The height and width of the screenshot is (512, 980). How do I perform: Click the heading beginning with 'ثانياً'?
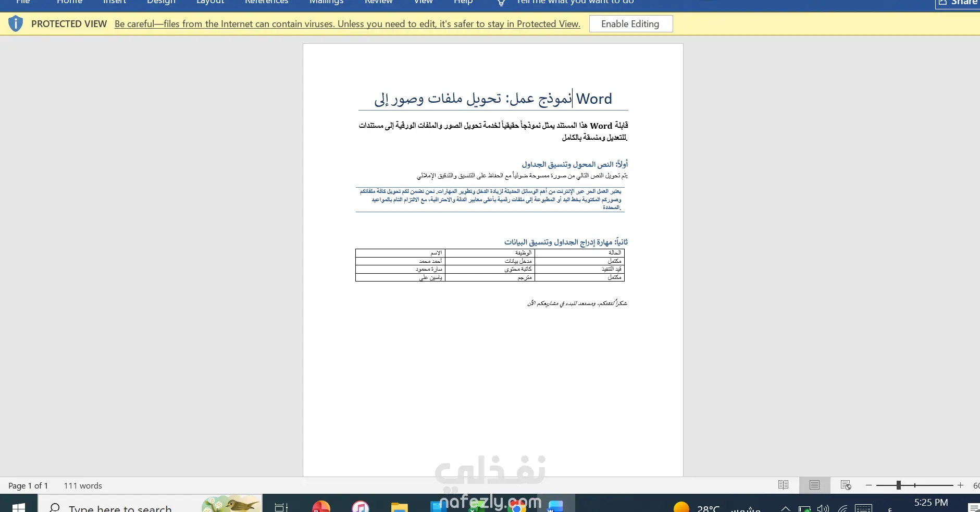[566, 242]
